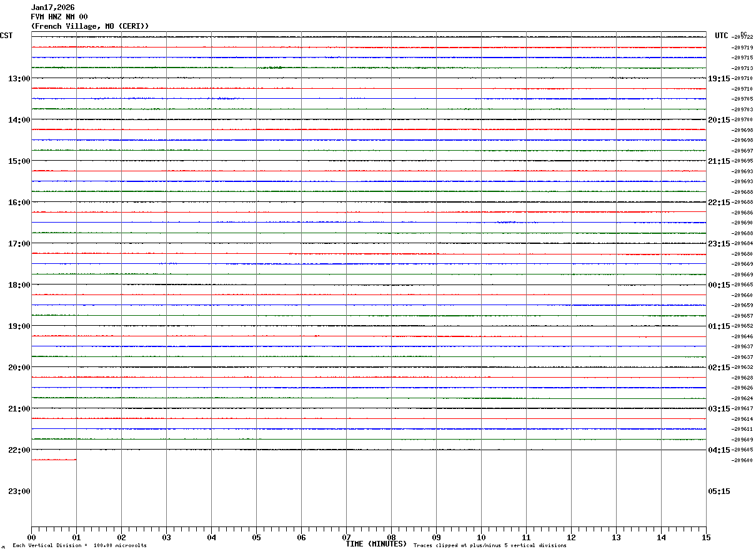The image size is (756, 554).
Task: Click the DC offset value "-209617"
Action: 743,408
